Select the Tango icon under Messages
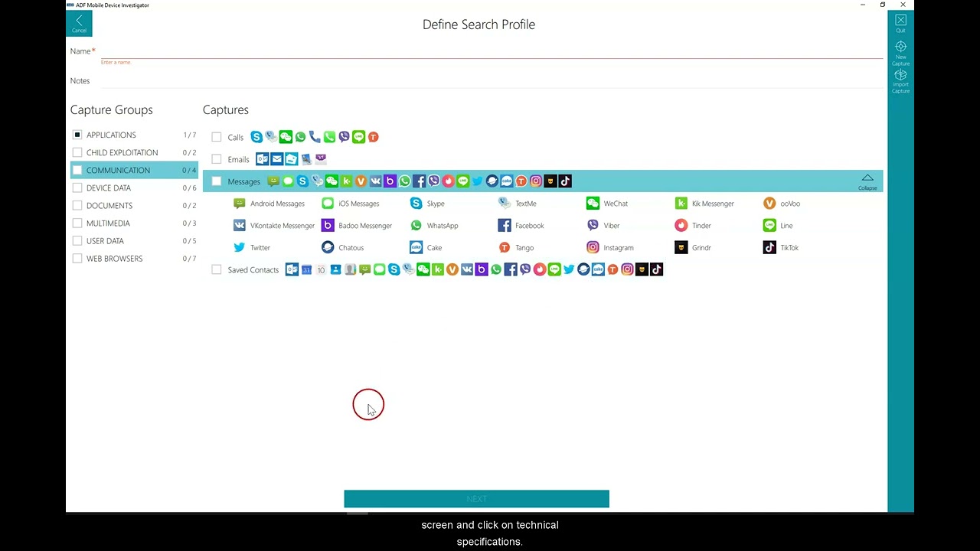Viewport: 980px width, 551px height. pyautogui.click(x=504, y=248)
